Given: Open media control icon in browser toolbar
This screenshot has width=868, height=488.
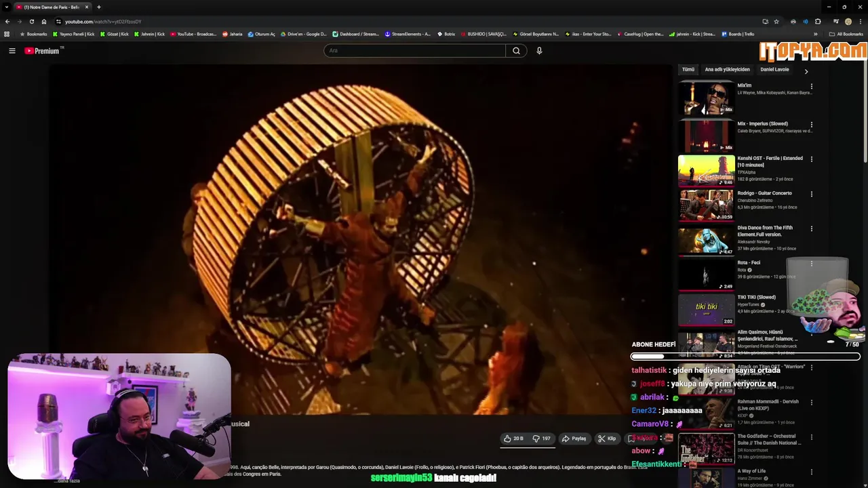Looking at the screenshot, I should (835, 22).
